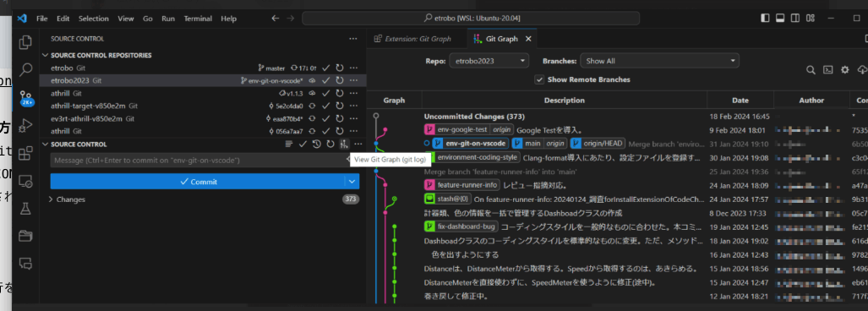Click feature-runner-info branch label

(461, 185)
